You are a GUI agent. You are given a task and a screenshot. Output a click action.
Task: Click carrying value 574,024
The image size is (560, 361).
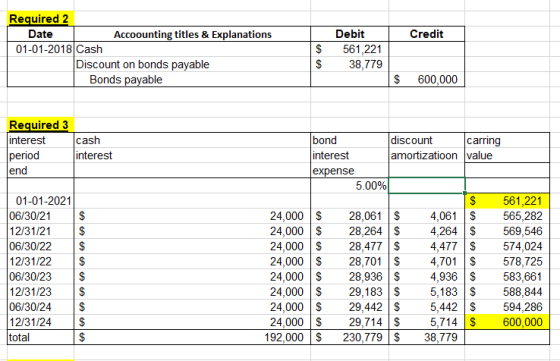click(x=507, y=246)
